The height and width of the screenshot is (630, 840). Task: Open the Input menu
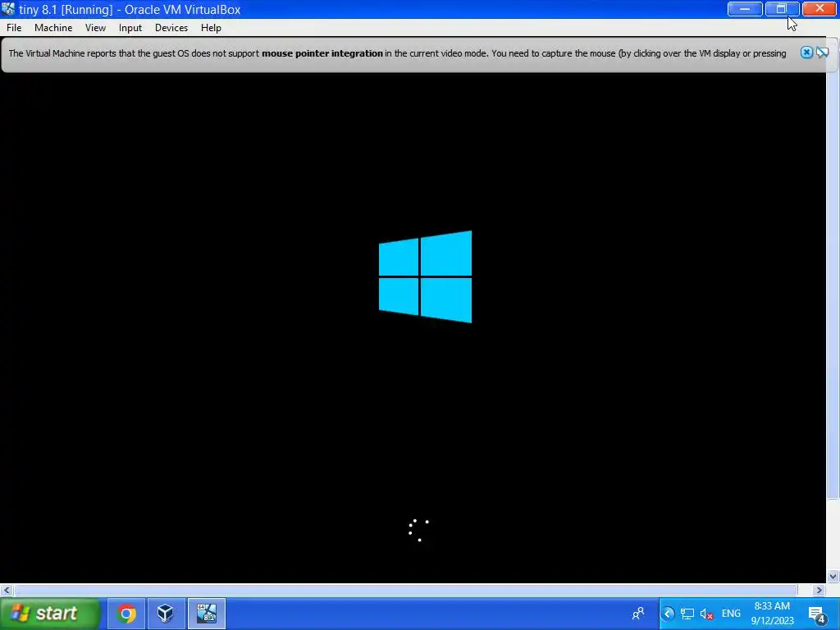pyautogui.click(x=130, y=28)
